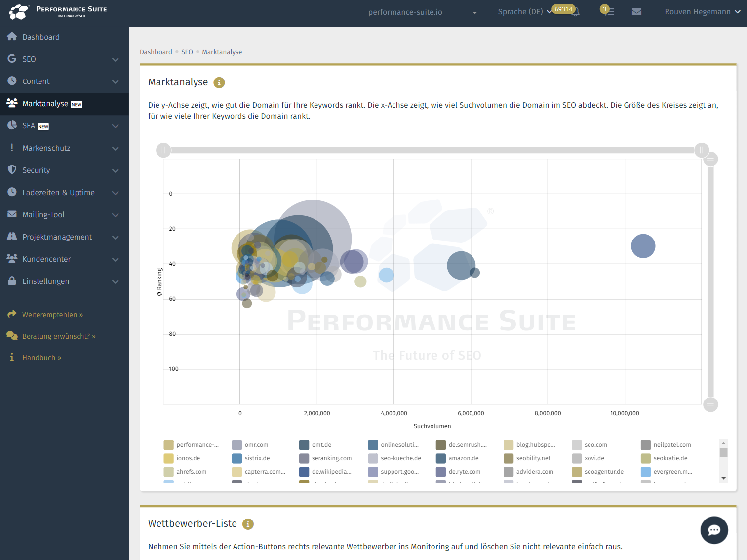Click the Performance Suite logo
This screenshot has width=747, height=560.
click(x=58, y=12)
